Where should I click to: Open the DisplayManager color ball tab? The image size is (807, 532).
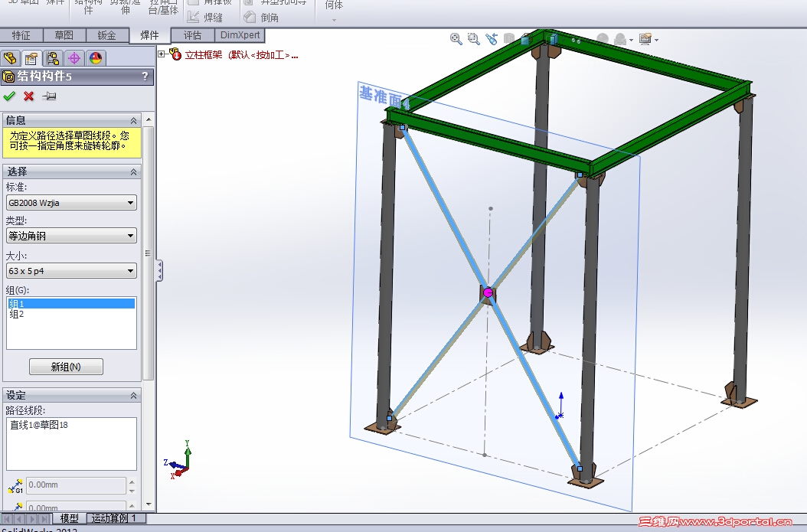click(96, 58)
